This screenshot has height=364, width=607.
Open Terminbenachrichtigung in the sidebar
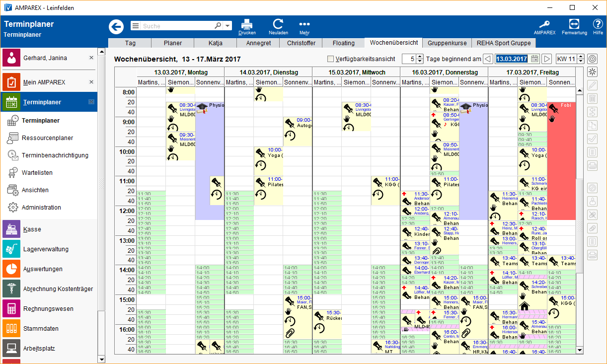pyautogui.click(x=55, y=155)
